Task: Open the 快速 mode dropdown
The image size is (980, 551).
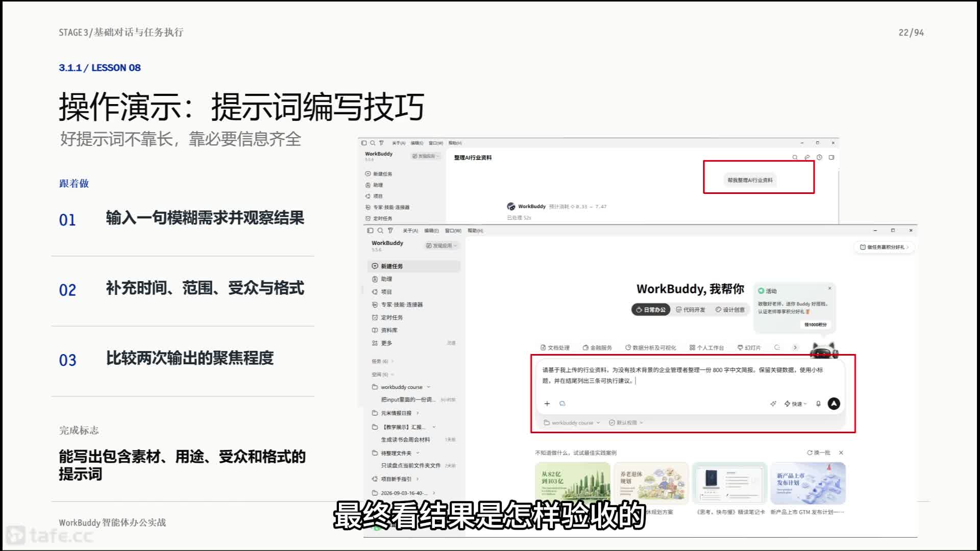Action: coord(796,404)
